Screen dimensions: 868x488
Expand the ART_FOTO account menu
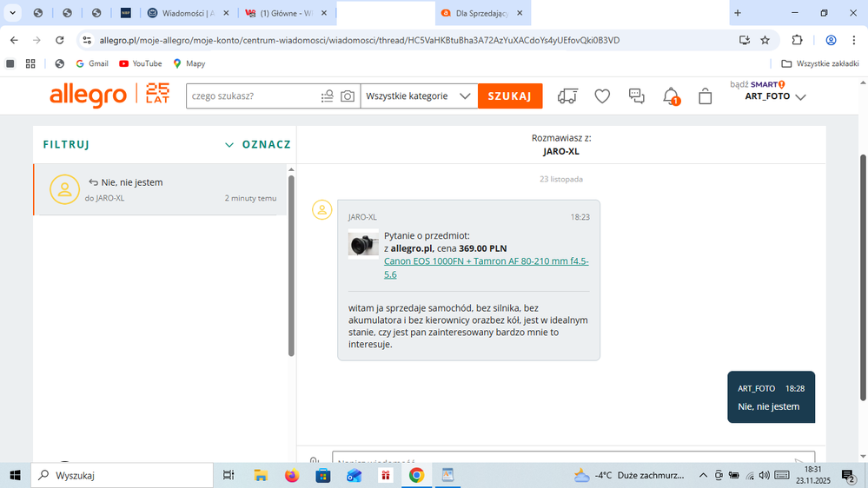coord(775,97)
